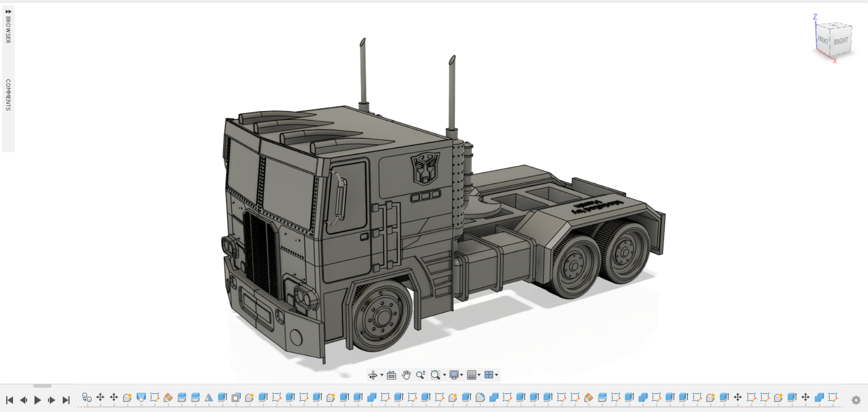Viewport: 868px width, 412px height.
Task: Click the RIGHT face of the ViewCube
Action: click(841, 41)
